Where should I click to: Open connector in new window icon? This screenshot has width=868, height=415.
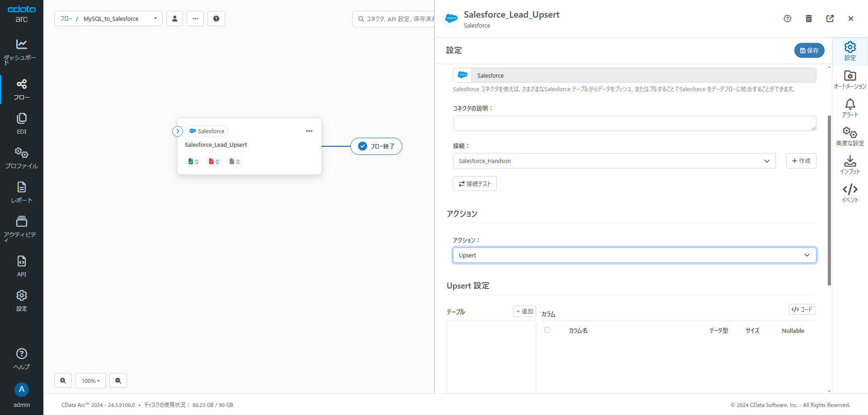point(830,19)
